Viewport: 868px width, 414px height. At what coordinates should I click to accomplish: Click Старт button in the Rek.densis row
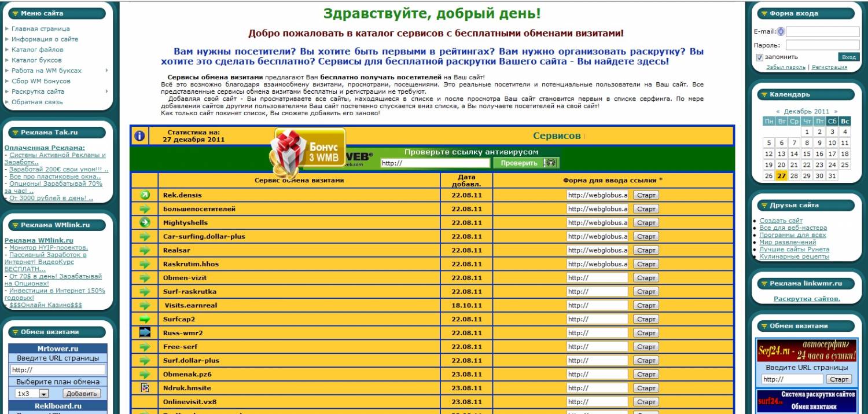pyautogui.click(x=646, y=195)
